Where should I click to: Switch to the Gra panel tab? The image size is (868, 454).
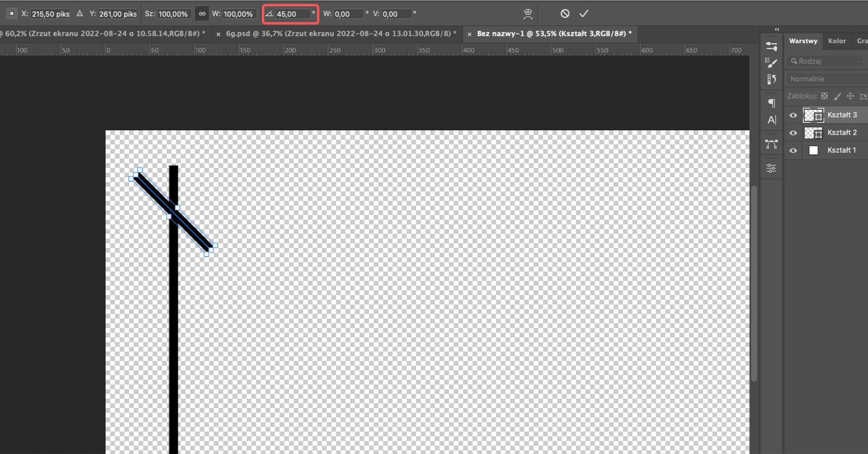[862, 41]
